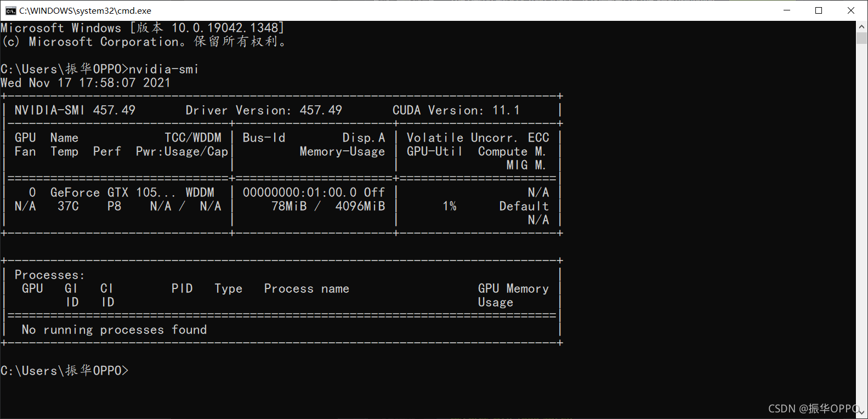Click the Default compute mode value
Image resolution: width=868 pixels, height=419 pixels.
click(x=524, y=206)
